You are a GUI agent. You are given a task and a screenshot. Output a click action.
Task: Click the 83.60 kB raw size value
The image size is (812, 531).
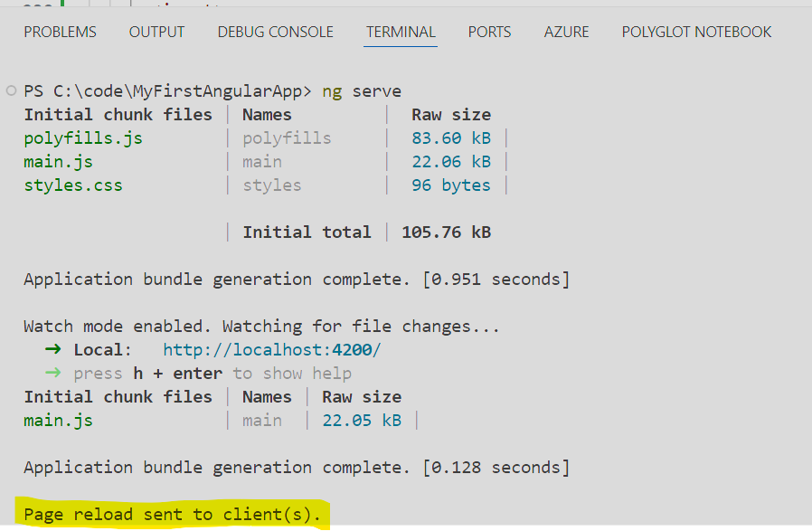[x=450, y=138]
